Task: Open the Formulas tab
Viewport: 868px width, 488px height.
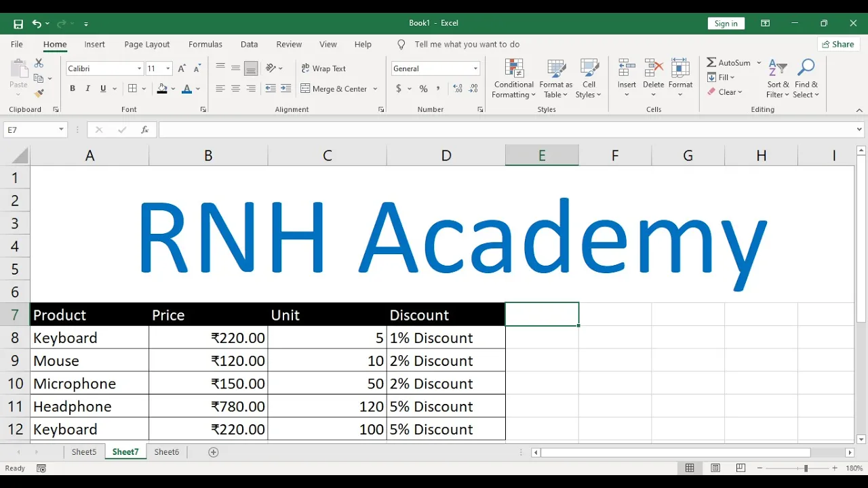Action: click(x=205, y=44)
